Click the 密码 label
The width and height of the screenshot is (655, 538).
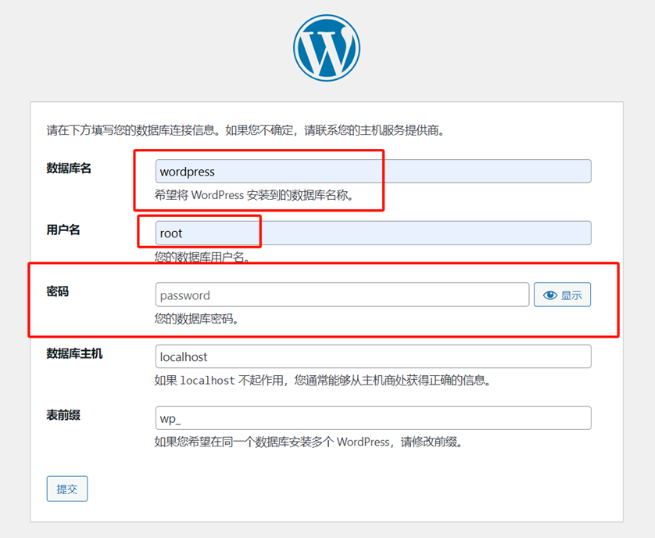pos(58,291)
